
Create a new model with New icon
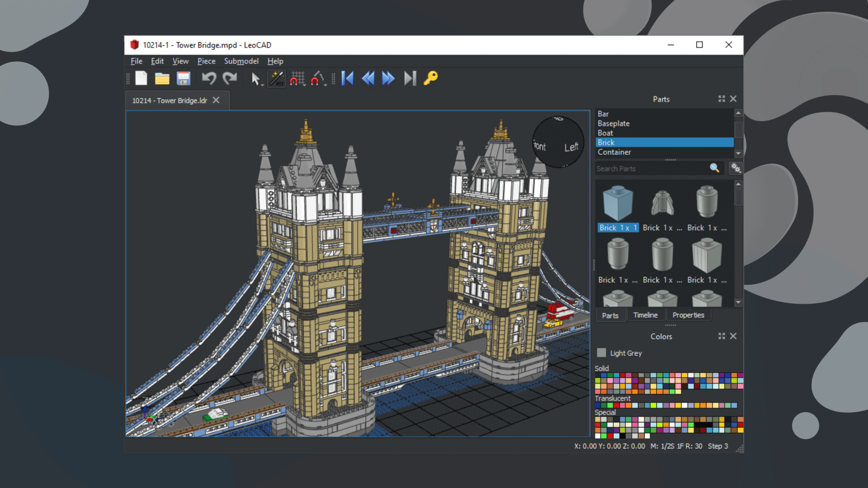[x=141, y=78]
